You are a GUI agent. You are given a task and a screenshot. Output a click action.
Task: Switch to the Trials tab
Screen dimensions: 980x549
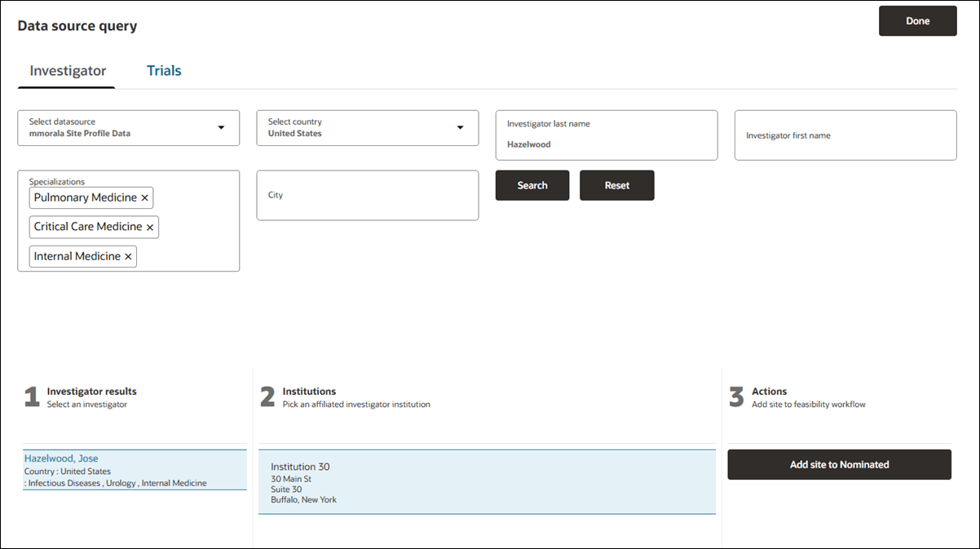coord(164,70)
